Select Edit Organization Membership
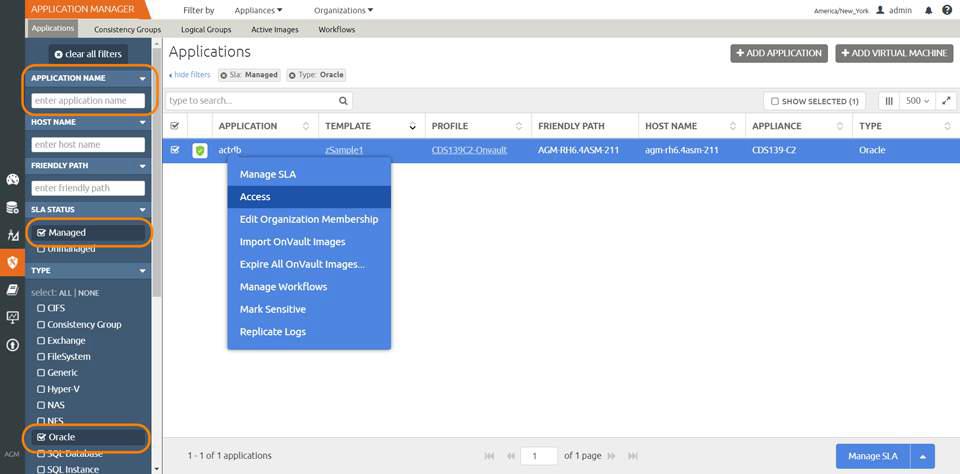The width and height of the screenshot is (960, 474). (309, 219)
